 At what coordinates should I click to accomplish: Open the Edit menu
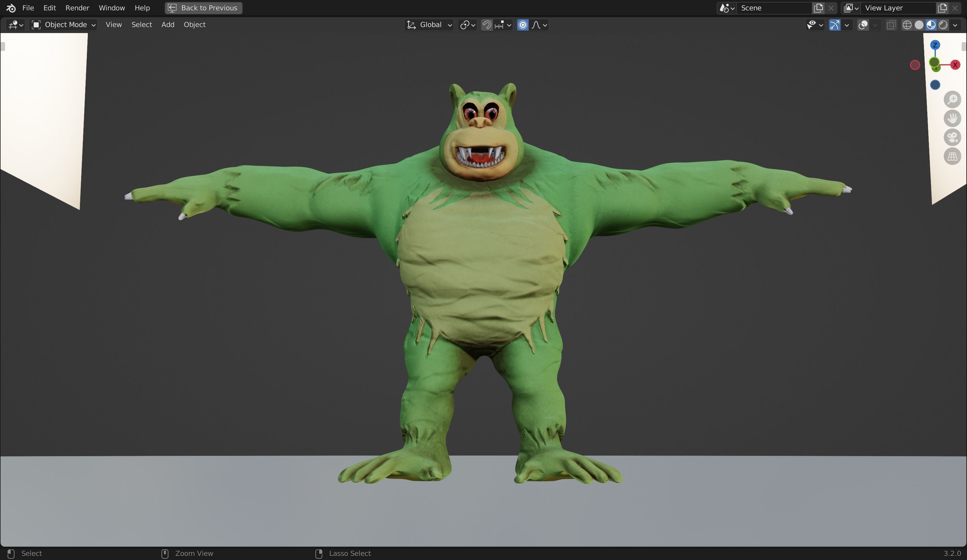(x=49, y=8)
